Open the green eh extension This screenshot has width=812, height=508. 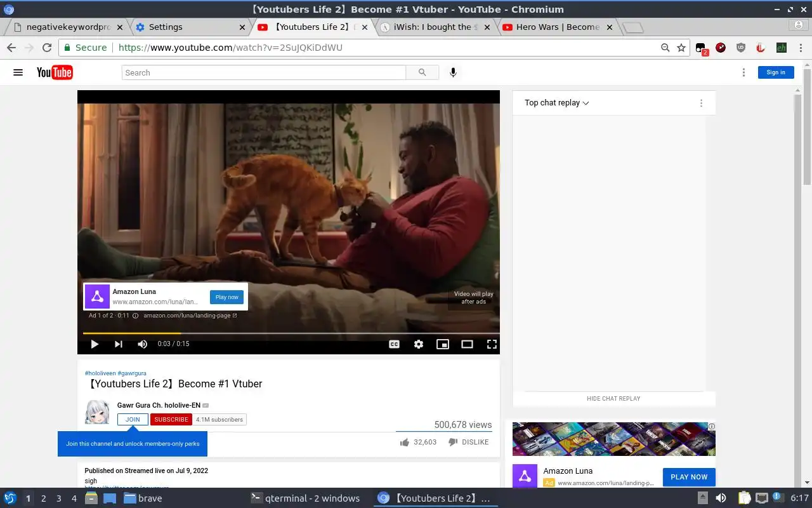(x=782, y=48)
